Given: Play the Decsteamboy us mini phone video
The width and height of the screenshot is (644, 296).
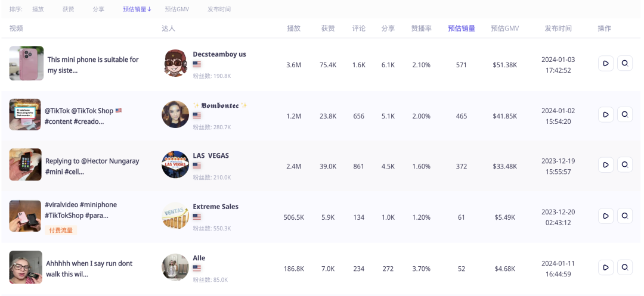Looking at the screenshot, I should coord(605,63).
